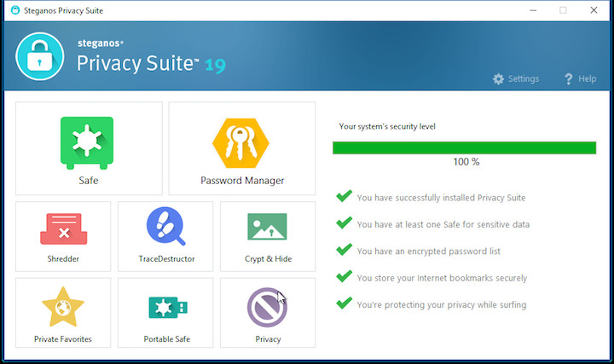Click the steganos brand name

point(101,43)
